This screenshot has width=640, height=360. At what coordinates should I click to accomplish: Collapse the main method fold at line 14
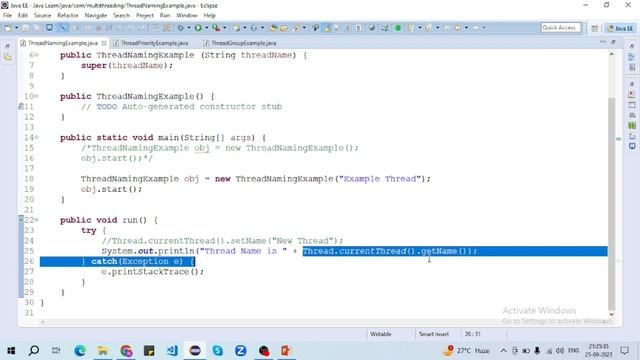[36, 137]
